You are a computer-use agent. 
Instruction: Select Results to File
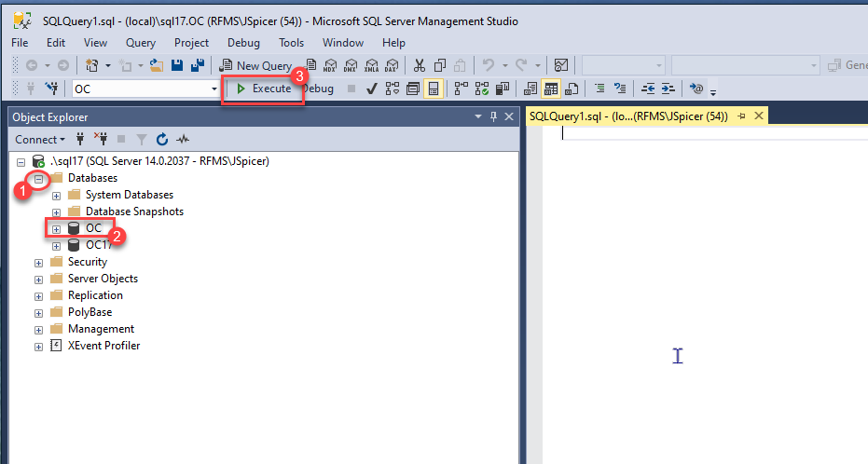click(572, 89)
